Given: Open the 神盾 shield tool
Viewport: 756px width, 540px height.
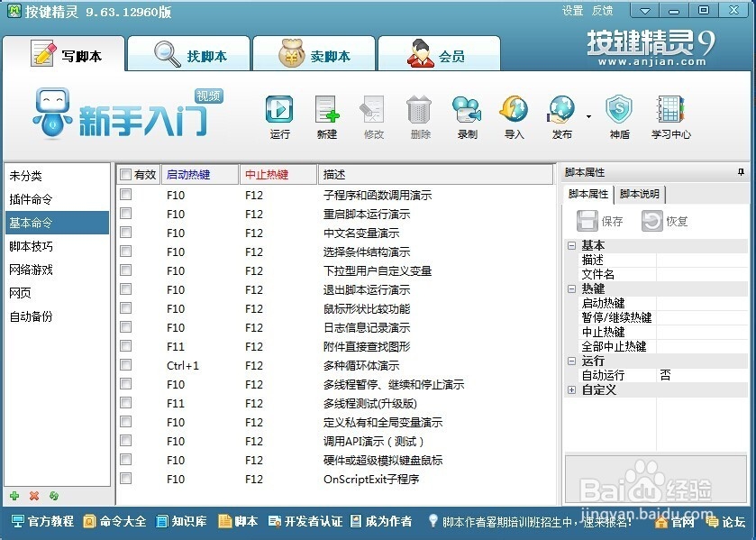Looking at the screenshot, I should 619,115.
